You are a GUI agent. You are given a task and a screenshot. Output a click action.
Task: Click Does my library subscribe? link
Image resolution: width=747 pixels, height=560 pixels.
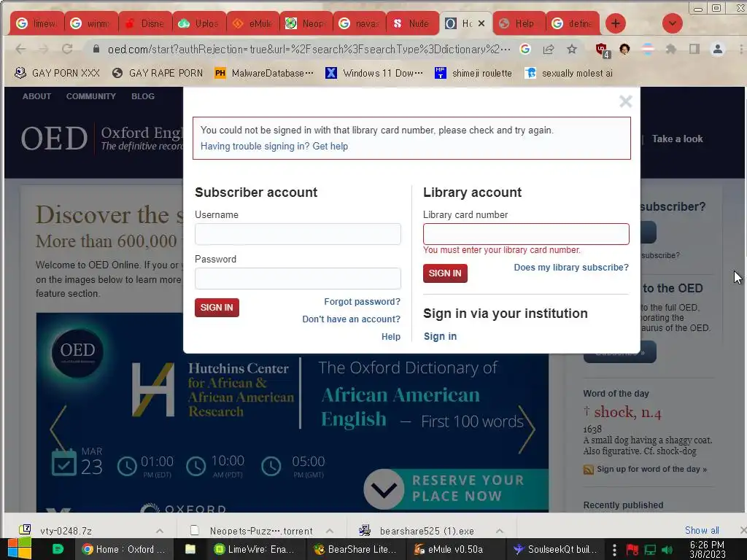pyautogui.click(x=571, y=268)
